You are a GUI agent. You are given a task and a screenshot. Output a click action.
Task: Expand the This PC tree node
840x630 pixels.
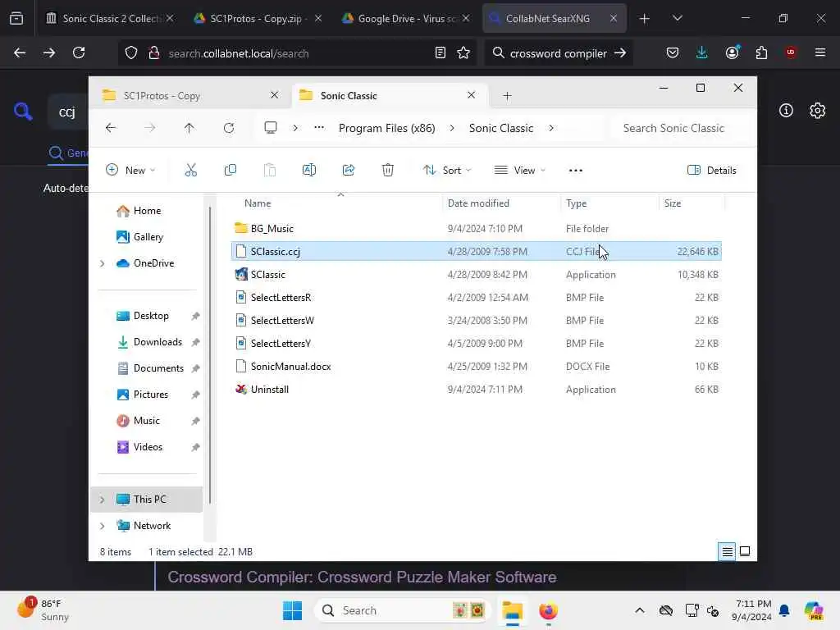pyautogui.click(x=102, y=500)
